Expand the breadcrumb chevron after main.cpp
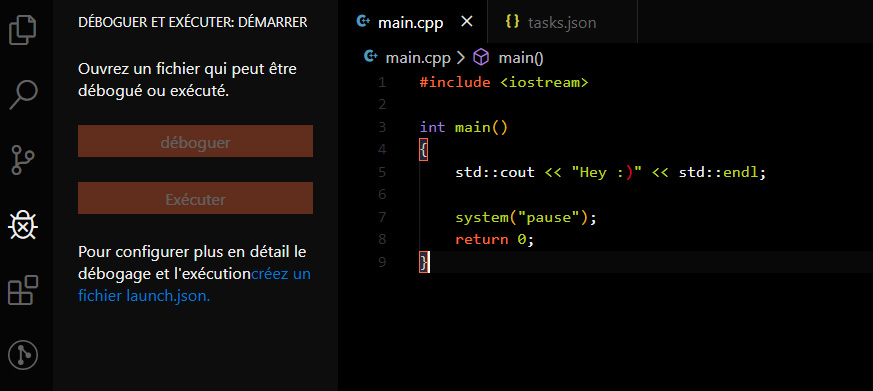Screen dimensions: 873x391 [x=460, y=57]
